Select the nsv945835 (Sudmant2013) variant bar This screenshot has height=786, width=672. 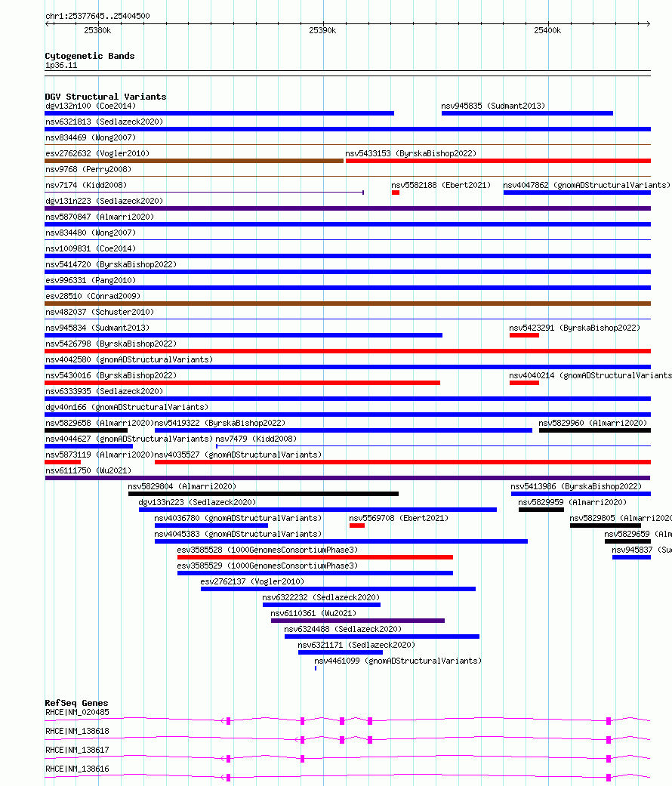pos(527,113)
